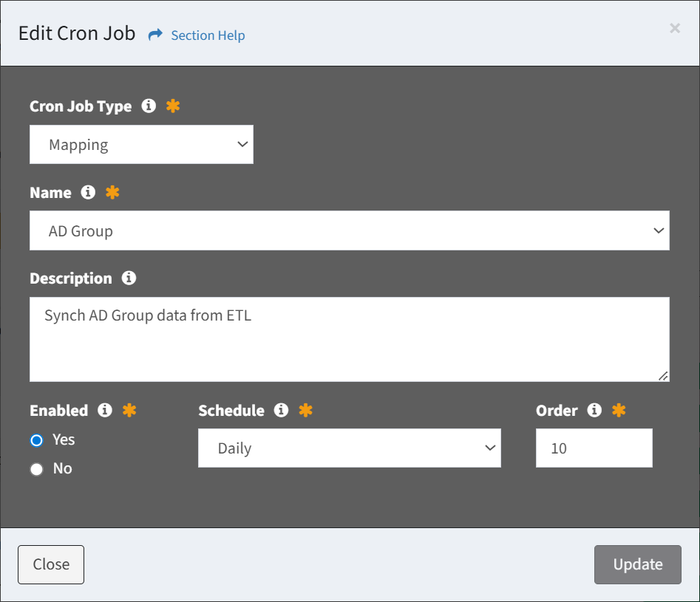Click the Close button in the footer

[51, 564]
